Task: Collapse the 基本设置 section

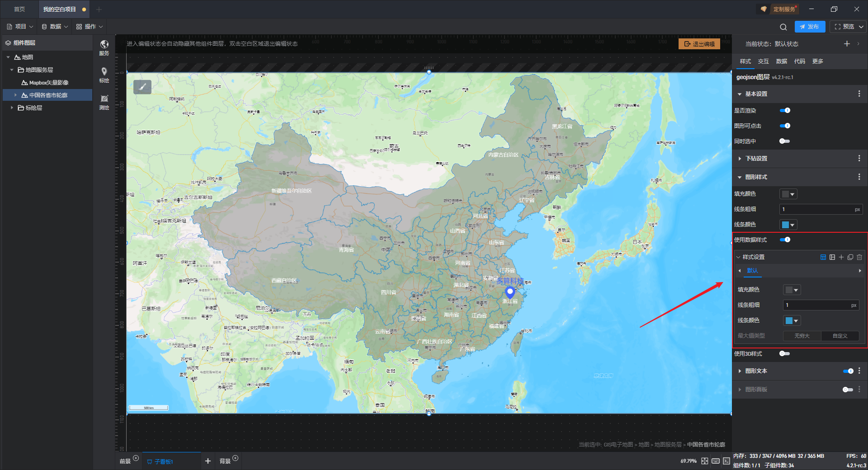Action: (x=740, y=94)
